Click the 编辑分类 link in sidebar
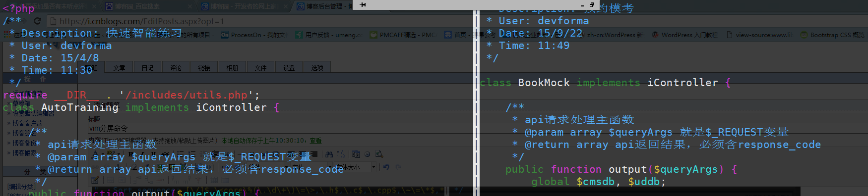 point(21,187)
